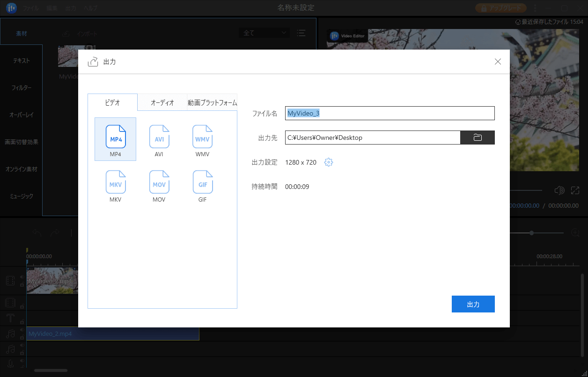
Task: Open the three-dot menu near アップグレード
Action: click(535, 7)
